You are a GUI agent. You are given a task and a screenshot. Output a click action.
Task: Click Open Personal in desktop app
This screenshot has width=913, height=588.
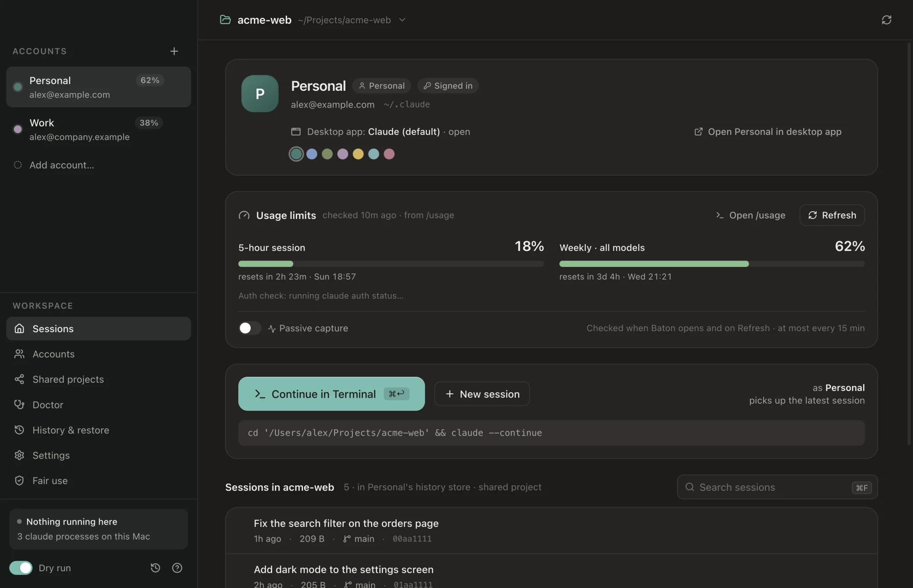coord(768,132)
